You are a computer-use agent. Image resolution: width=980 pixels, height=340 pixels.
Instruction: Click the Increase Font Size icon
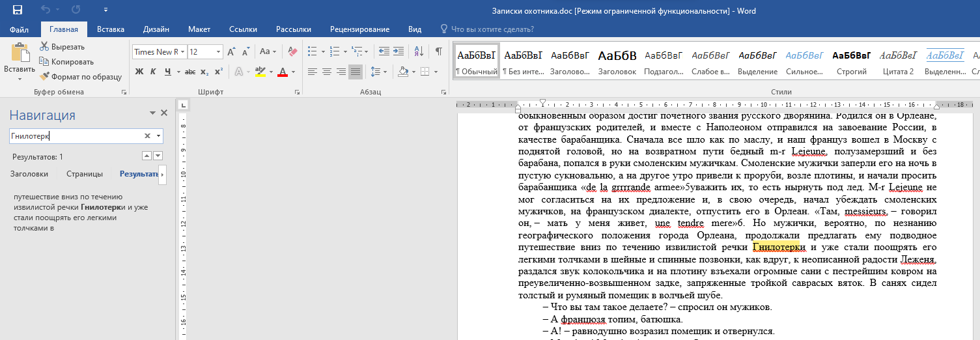tap(232, 52)
